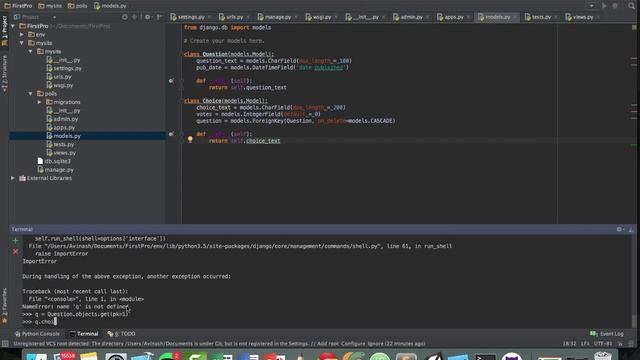This screenshot has height=360, width=640.
Task: Click the collapse all icon in Project panel
Action: coord(134,17)
